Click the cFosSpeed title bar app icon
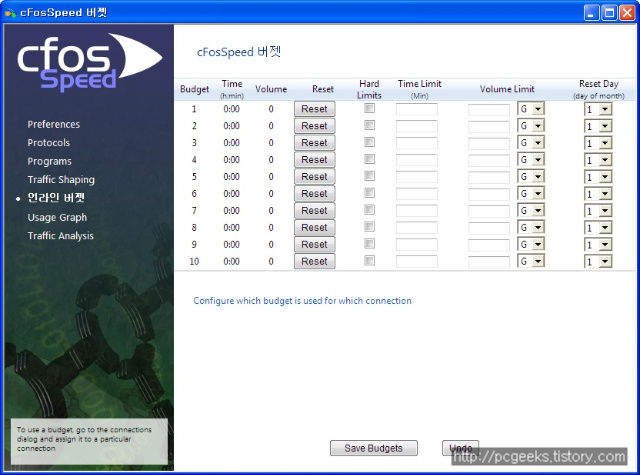640x475 pixels. [10, 13]
